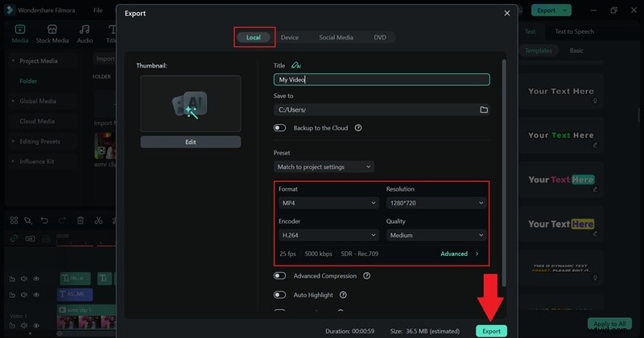Click the Title input field containing My Video
Viewport: 644px width, 338px height.
pyautogui.click(x=382, y=80)
